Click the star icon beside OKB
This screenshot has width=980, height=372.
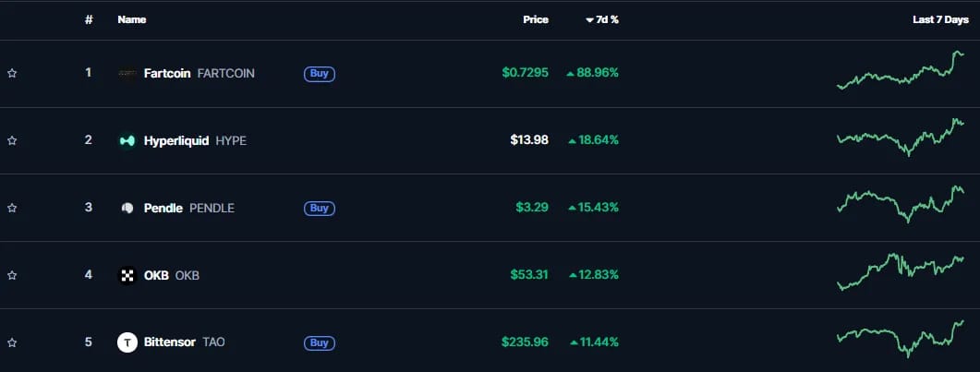coord(12,275)
